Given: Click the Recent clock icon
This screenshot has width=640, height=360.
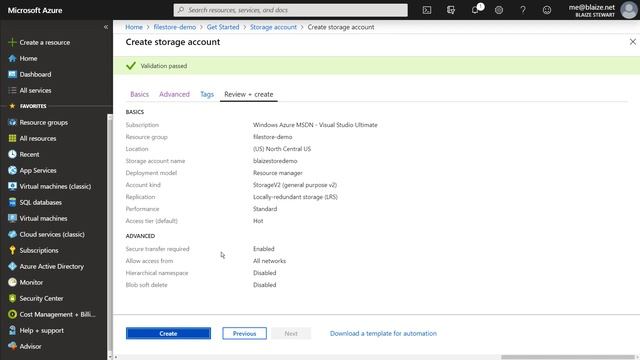Looking at the screenshot, I should click(12, 154).
